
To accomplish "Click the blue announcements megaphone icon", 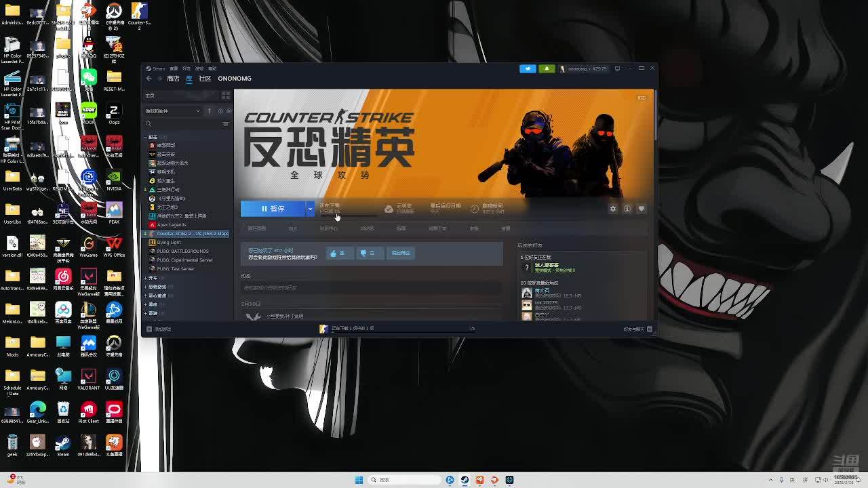I will coord(528,68).
